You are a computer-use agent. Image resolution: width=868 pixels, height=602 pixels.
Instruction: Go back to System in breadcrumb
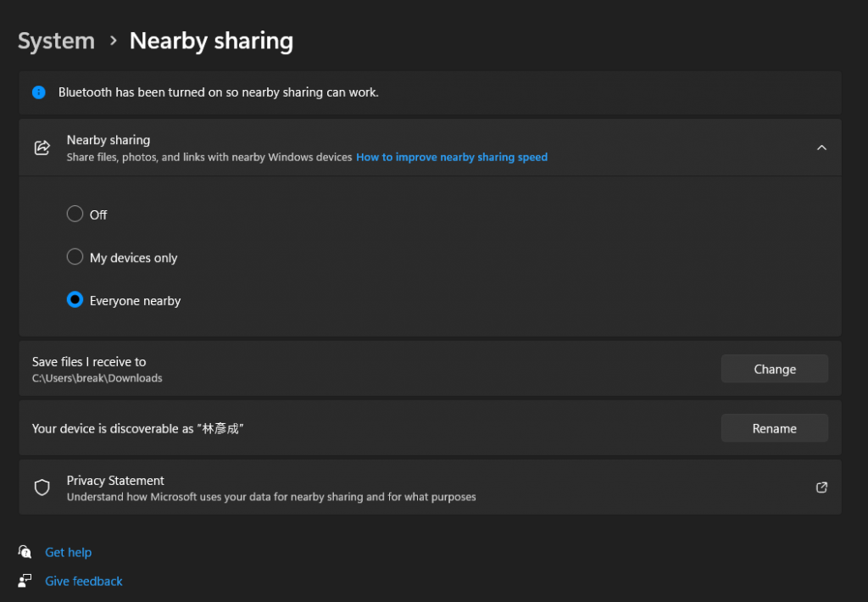[x=56, y=41]
